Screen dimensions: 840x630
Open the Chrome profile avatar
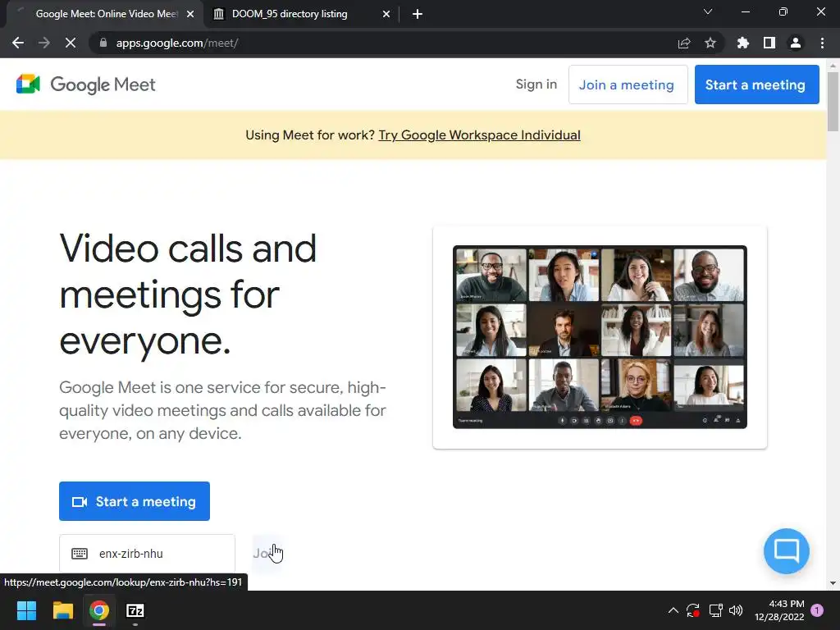point(796,43)
